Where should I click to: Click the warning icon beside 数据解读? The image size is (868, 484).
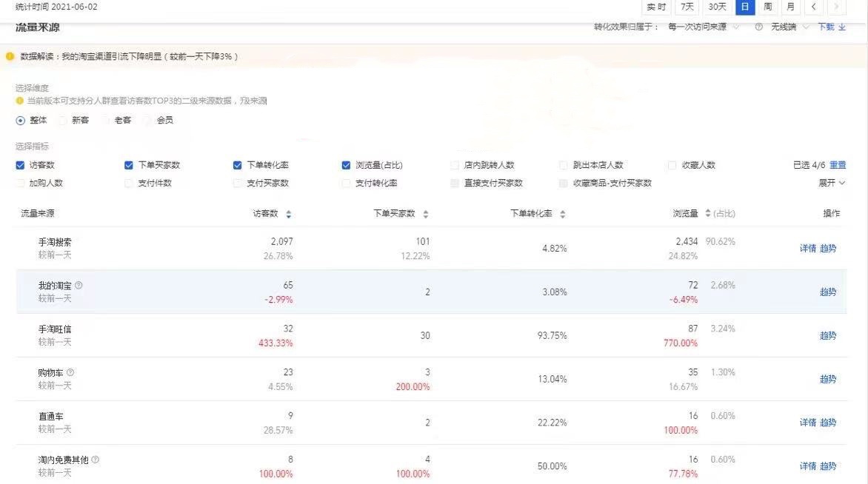tap(10, 56)
